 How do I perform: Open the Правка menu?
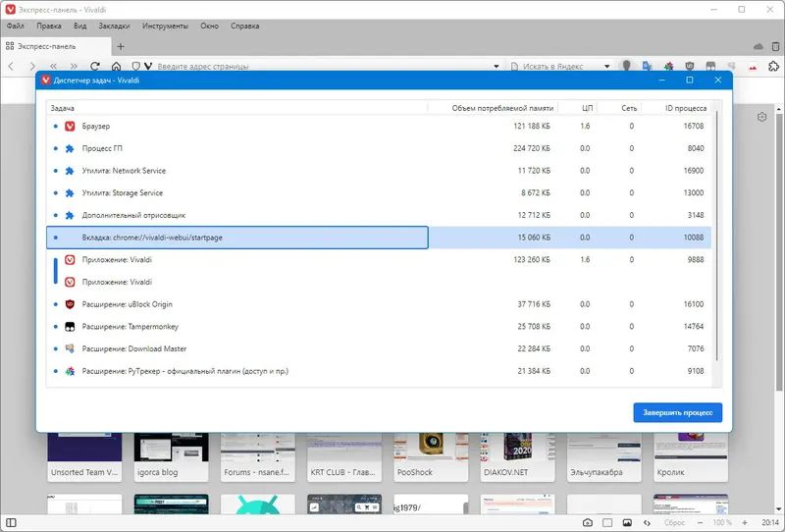tap(48, 27)
